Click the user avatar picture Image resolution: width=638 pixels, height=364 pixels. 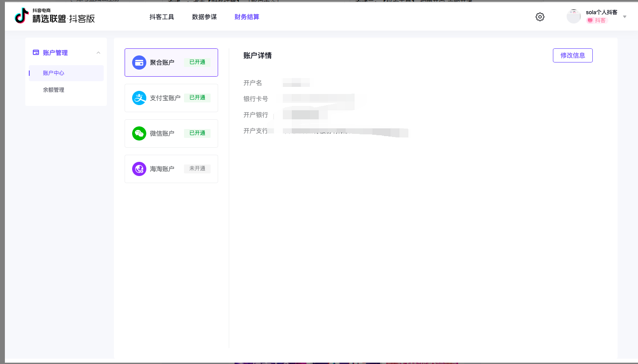[574, 16]
